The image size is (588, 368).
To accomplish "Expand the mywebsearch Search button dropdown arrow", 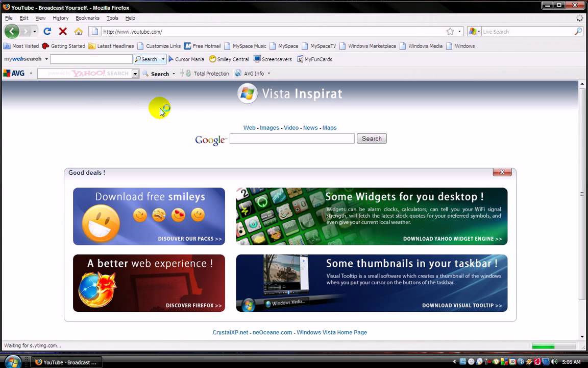I will pos(163,59).
